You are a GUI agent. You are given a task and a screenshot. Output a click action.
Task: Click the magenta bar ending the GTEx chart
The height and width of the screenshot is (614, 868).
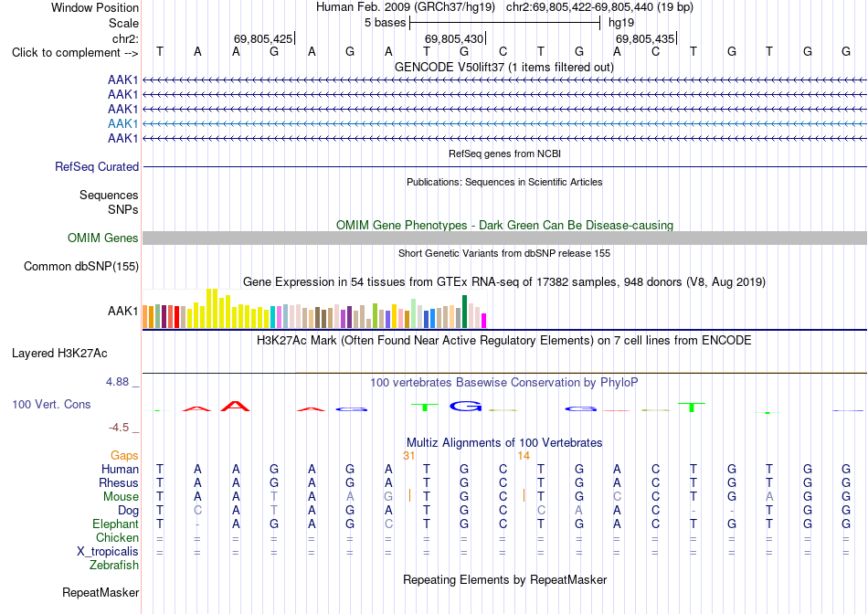tap(484, 321)
